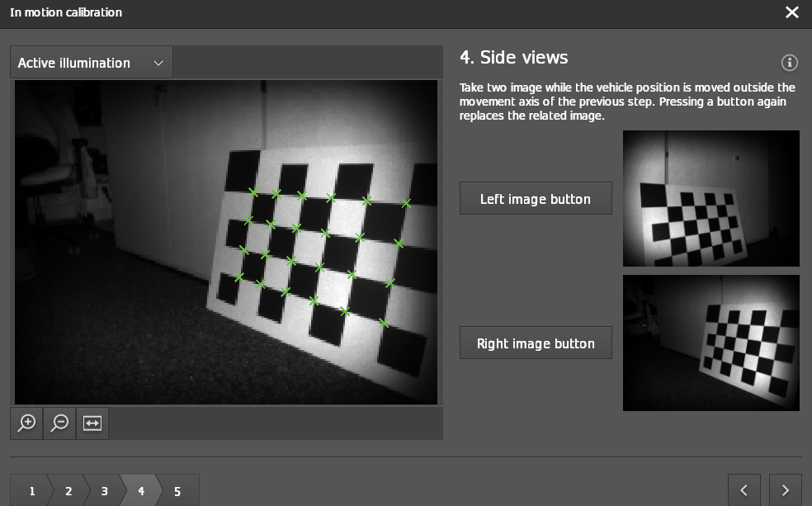Click the top side-view checkerboard thumbnail
The height and width of the screenshot is (506, 812).
(x=710, y=198)
